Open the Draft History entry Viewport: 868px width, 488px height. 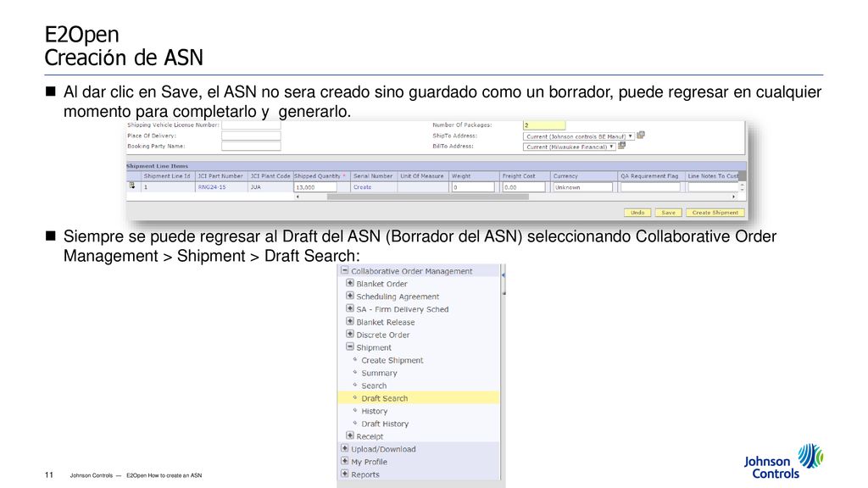(385, 424)
